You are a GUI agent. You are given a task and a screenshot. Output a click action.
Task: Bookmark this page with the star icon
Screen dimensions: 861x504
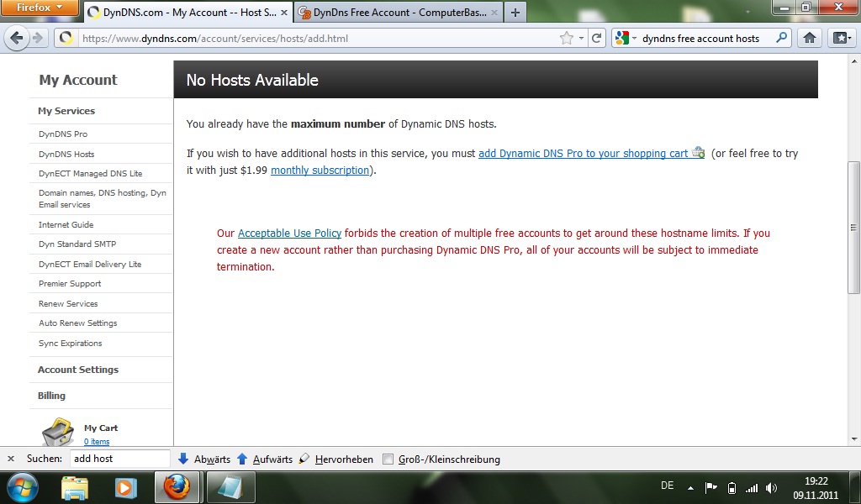(x=566, y=38)
